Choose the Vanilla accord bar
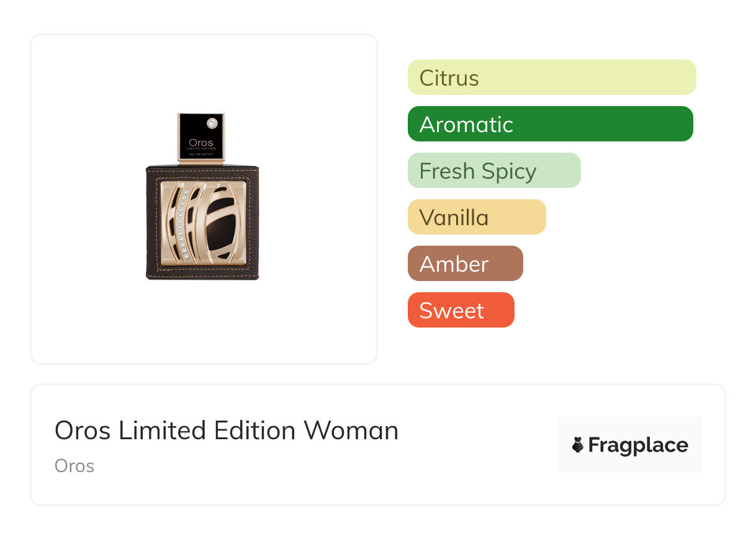Viewport: 756px width, 536px height. click(x=476, y=217)
